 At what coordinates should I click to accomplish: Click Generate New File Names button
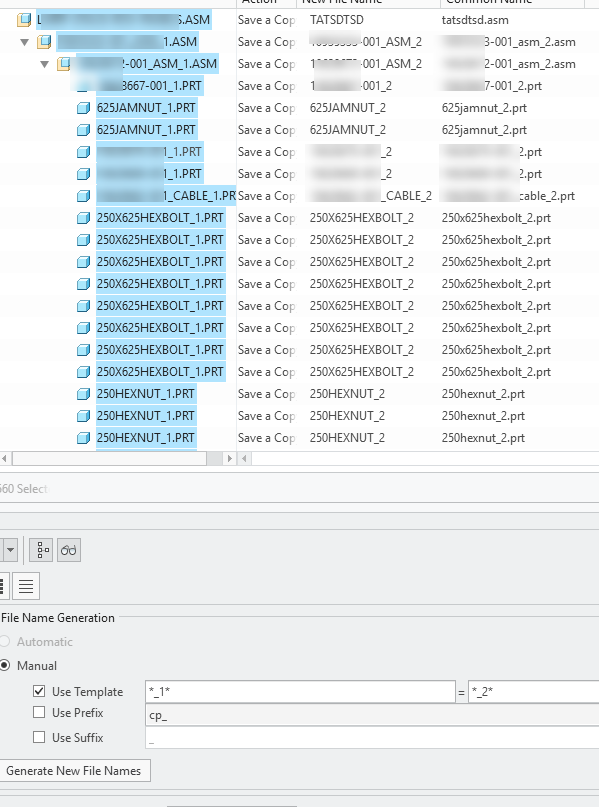pyautogui.click(x=74, y=770)
